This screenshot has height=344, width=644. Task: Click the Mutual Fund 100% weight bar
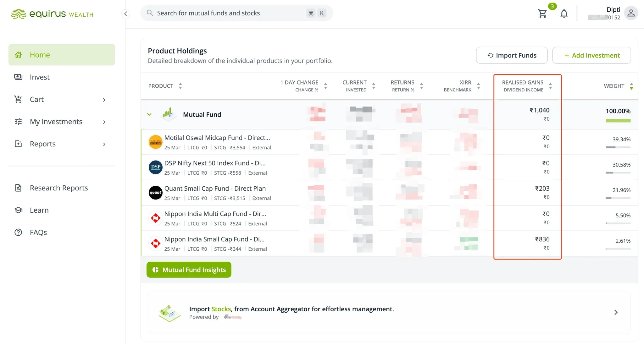point(618,121)
